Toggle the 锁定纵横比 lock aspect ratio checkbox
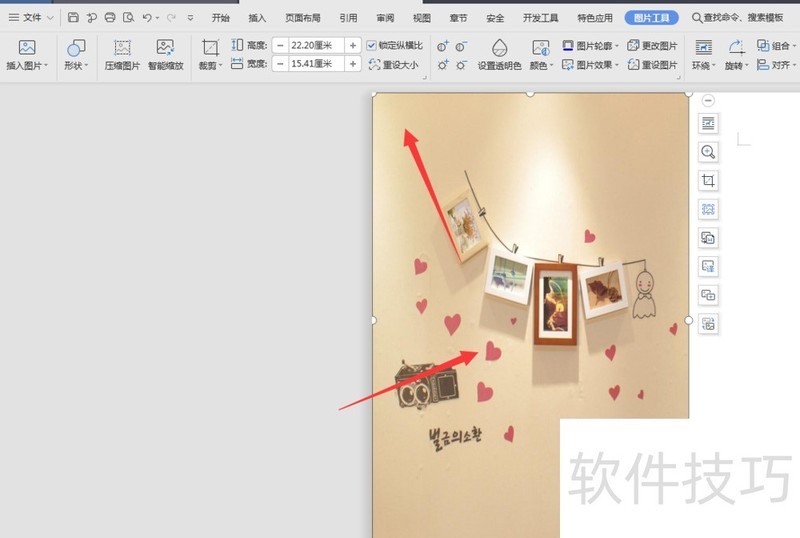800x538 pixels. pos(371,46)
